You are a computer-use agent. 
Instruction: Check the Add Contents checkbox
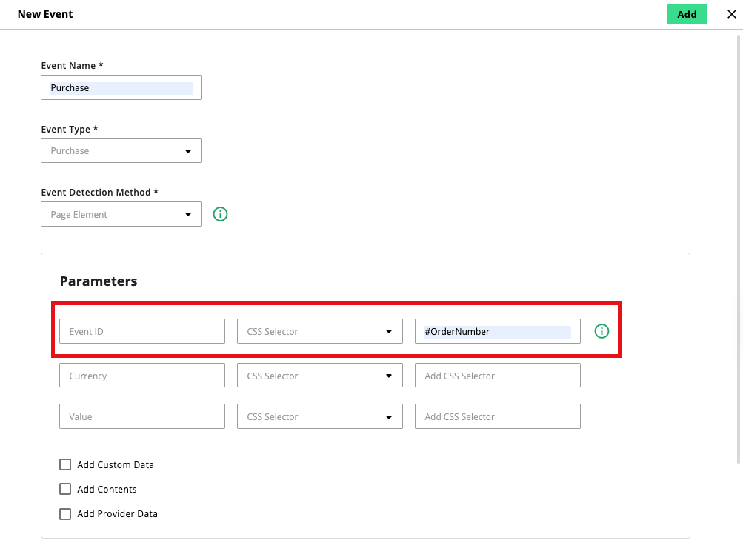pyautogui.click(x=65, y=490)
